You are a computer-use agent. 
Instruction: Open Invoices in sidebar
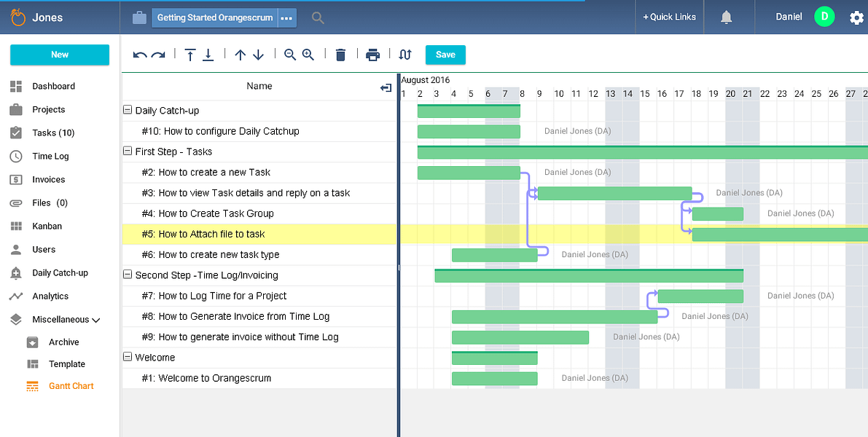[x=48, y=179]
